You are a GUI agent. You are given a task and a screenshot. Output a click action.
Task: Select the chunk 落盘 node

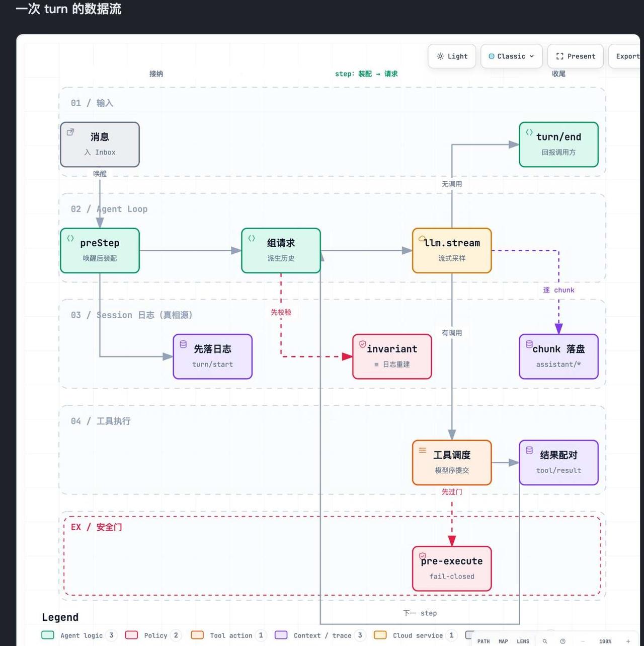(558, 356)
